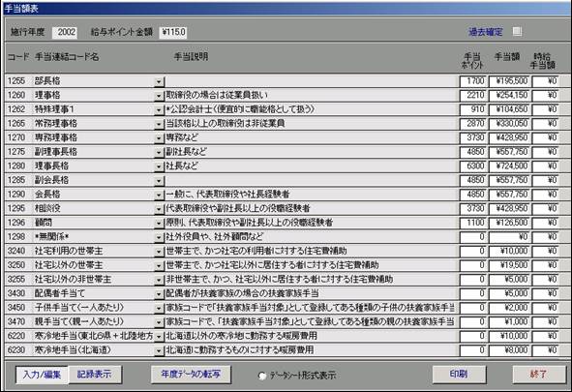Screen dimensions: 572x392
Task: Click the 給与ポイント金額 field ¥115.0
Action: click(x=173, y=32)
